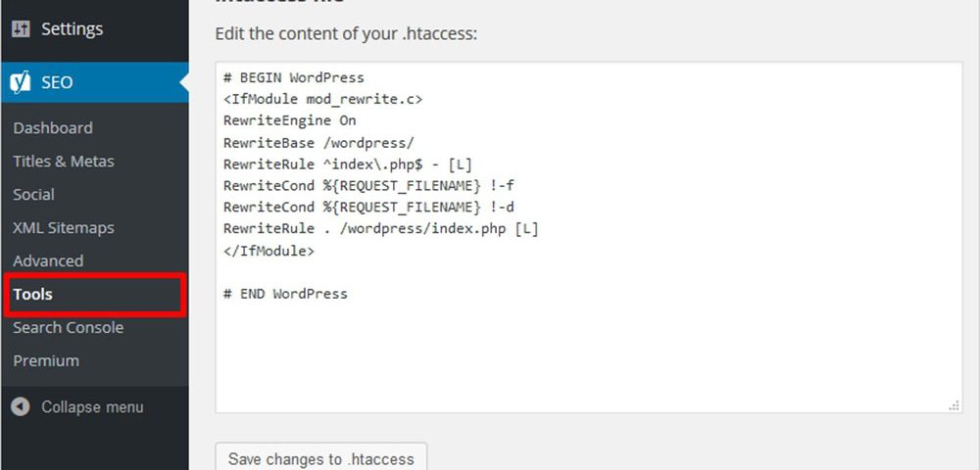Open XML Sitemaps settings

click(x=64, y=228)
